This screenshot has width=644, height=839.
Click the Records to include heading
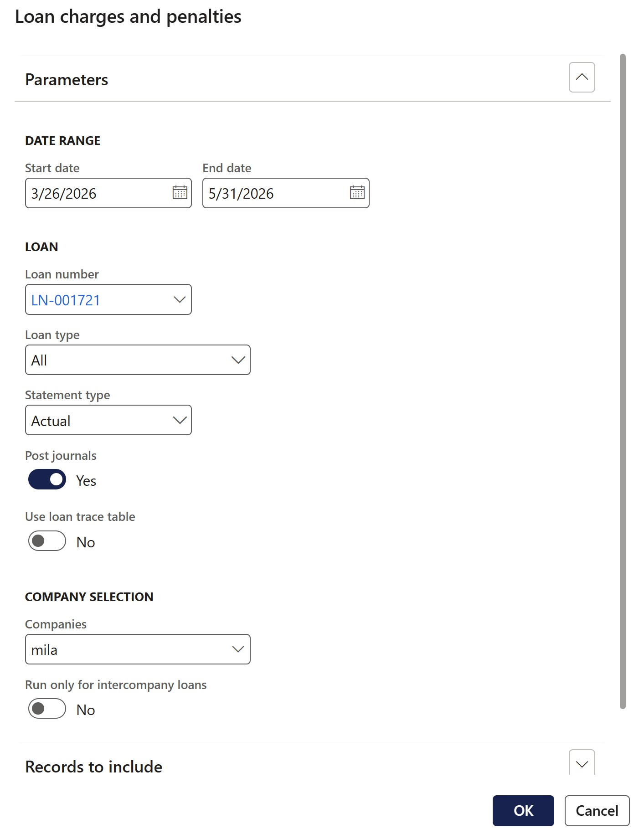(94, 767)
